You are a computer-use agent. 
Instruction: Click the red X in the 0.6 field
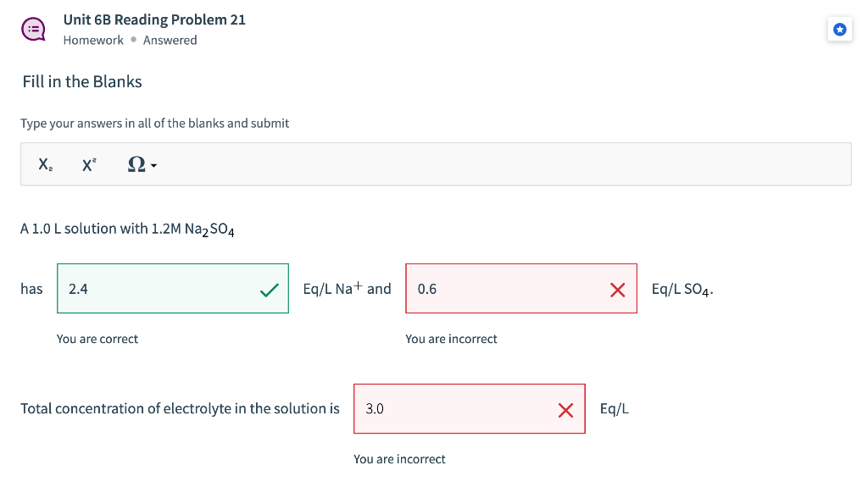pyautogui.click(x=617, y=290)
